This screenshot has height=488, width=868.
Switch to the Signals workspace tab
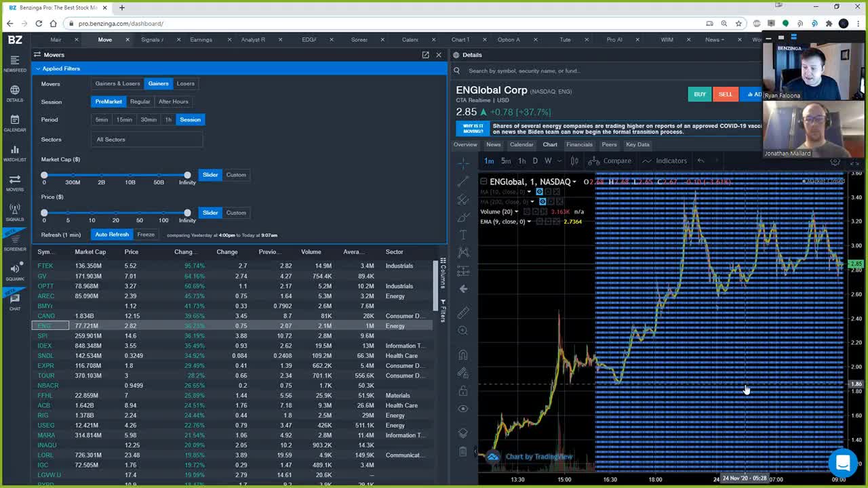pyautogui.click(x=152, y=40)
